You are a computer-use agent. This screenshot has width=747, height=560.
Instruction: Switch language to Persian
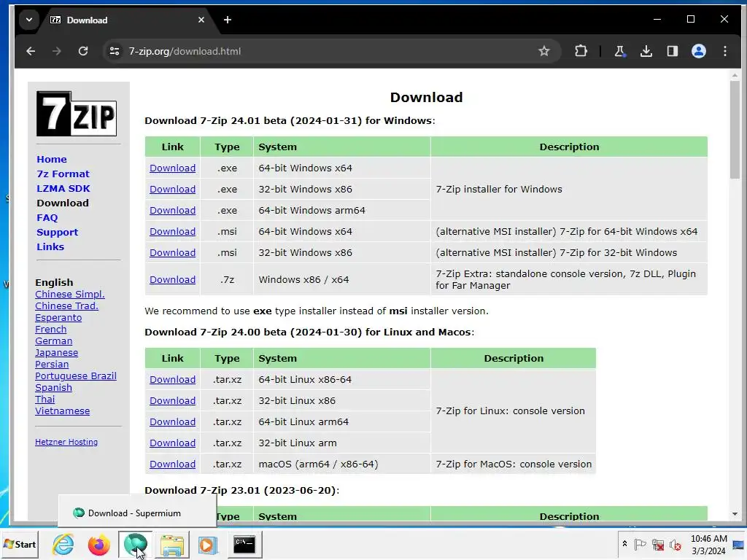tap(52, 365)
